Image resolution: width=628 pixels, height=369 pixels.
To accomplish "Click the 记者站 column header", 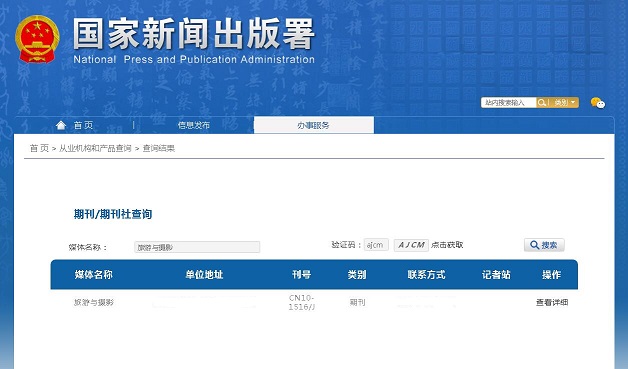I will [x=496, y=274].
